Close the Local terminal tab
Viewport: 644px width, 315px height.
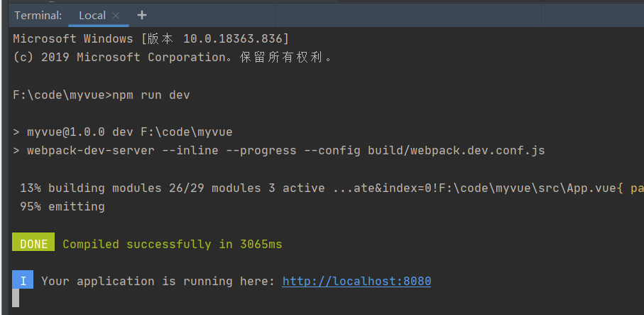(x=116, y=15)
